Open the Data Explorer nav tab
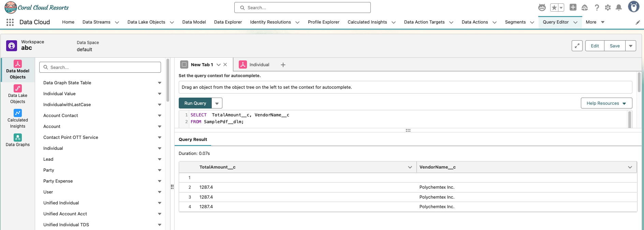644x230 pixels. point(228,22)
